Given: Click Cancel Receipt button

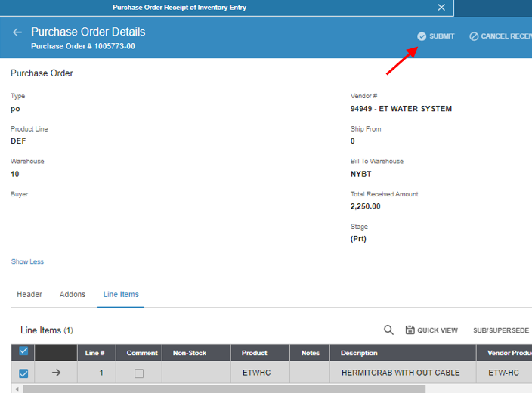Looking at the screenshot, I should [x=500, y=36].
